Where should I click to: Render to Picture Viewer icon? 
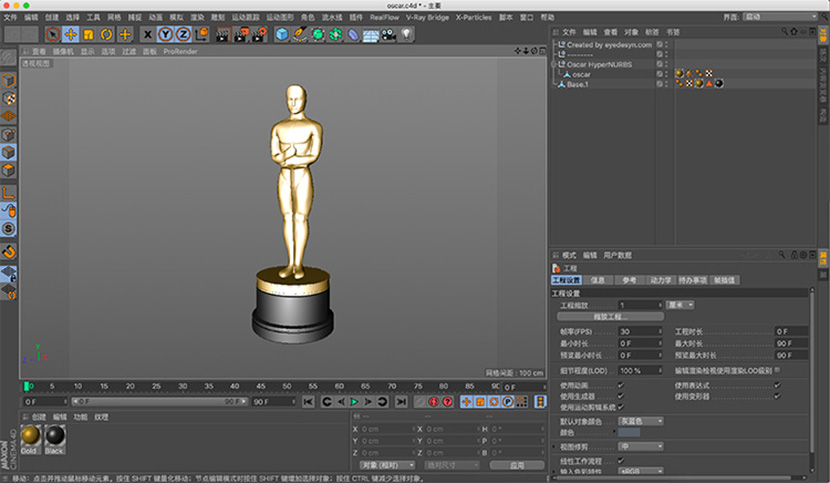(241, 34)
